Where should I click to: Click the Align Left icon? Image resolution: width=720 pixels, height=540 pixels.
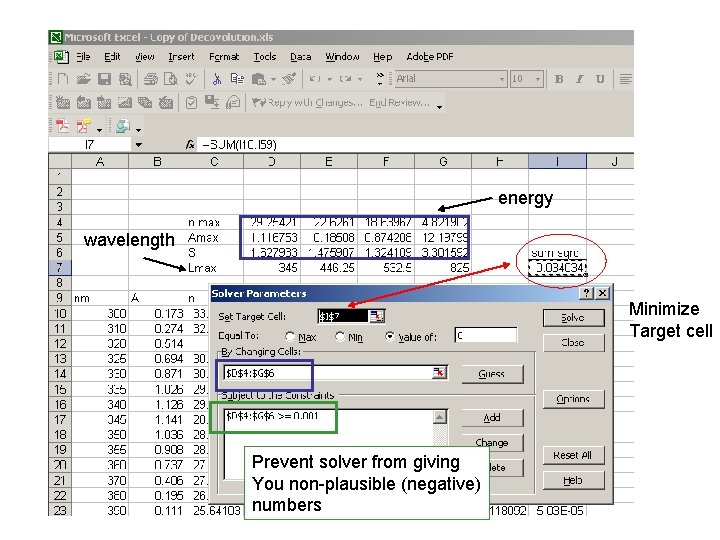click(625, 79)
